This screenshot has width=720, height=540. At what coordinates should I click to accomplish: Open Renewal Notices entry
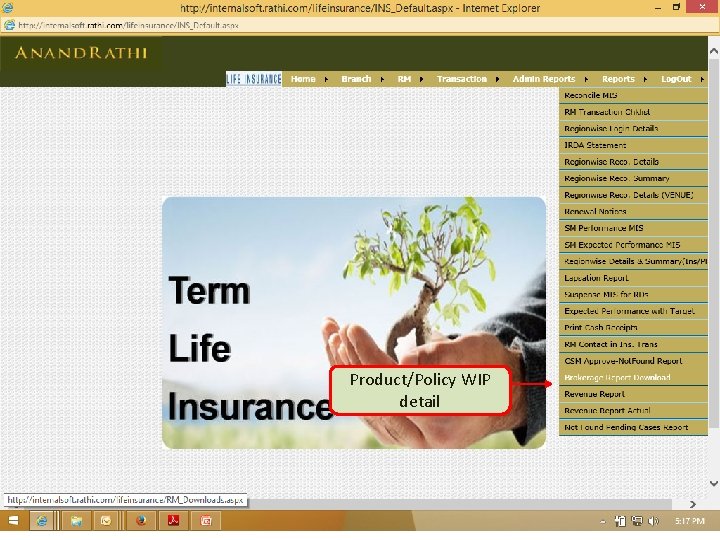(x=633, y=212)
